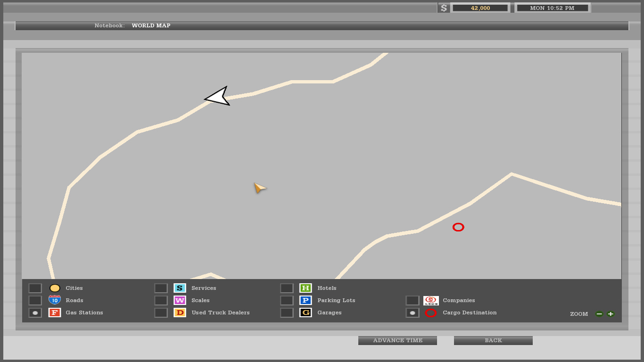644x362 pixels.
Task: Click the BACK button
Action: tap(493, 340)
